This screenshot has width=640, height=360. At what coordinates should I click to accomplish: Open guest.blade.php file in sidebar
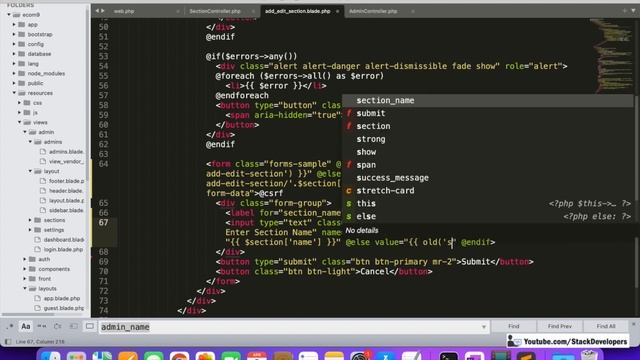point(63,308)
